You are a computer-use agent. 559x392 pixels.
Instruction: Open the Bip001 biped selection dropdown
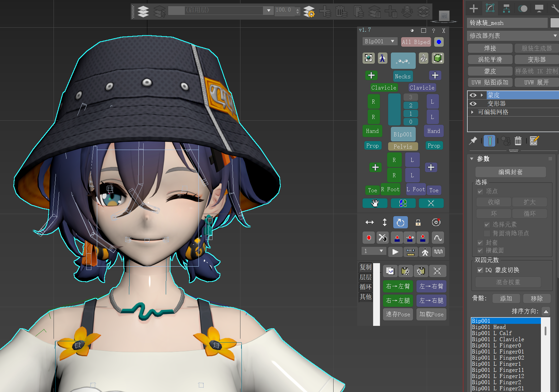(x=380, y=41)
